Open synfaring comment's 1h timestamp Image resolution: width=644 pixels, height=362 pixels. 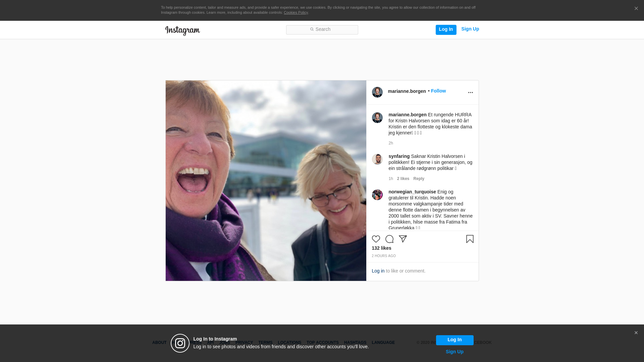point(391,179)
